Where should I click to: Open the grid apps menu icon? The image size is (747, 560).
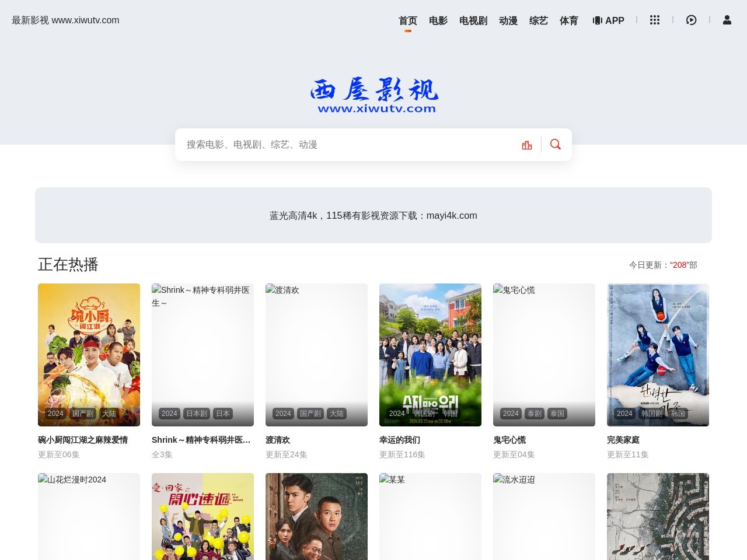pyautogui.click(x=655, y=20)
